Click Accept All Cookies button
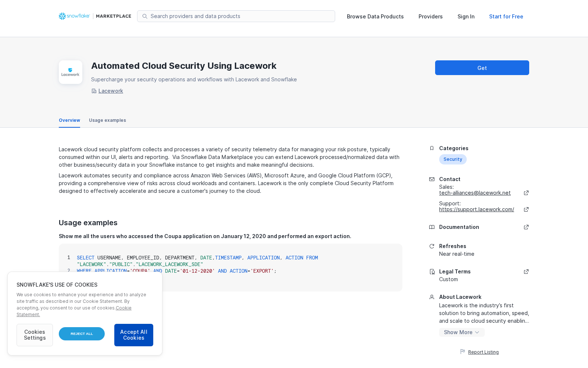Image resolution: width=588 pixels, height=368 pixels. coord(134,335)
